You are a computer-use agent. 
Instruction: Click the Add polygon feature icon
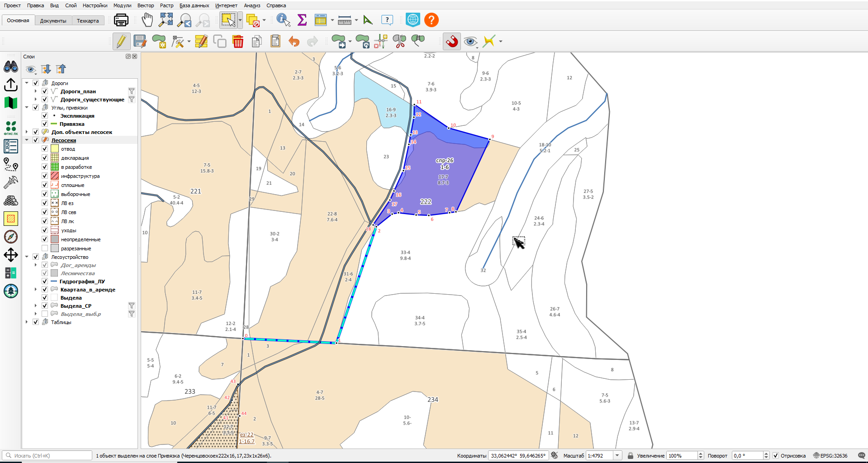pos(159,42)
